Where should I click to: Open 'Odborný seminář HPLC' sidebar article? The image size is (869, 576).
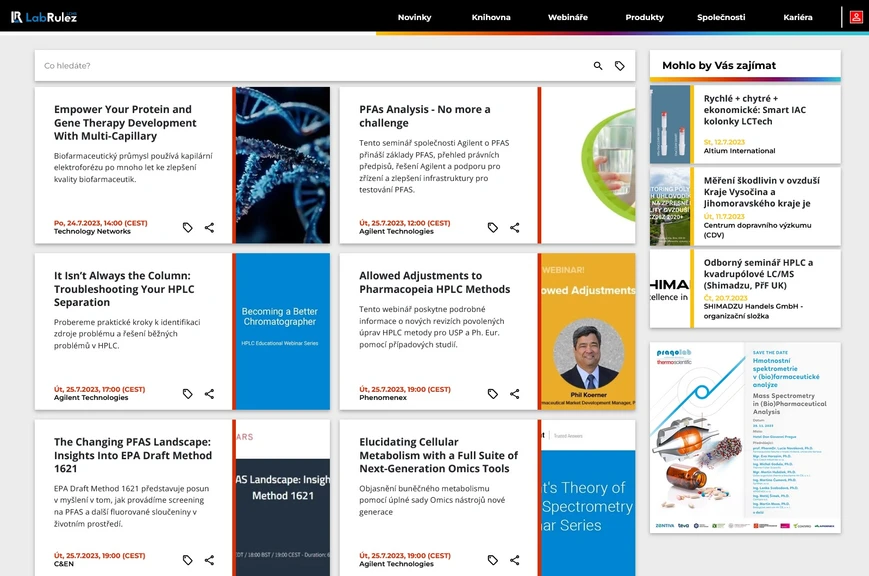[x=758, y=274]
